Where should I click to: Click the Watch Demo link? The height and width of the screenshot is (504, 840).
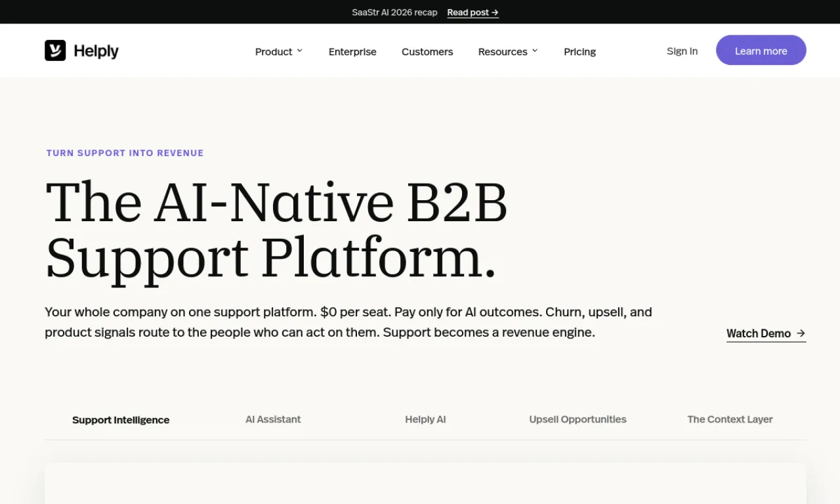tap(766, 333)
